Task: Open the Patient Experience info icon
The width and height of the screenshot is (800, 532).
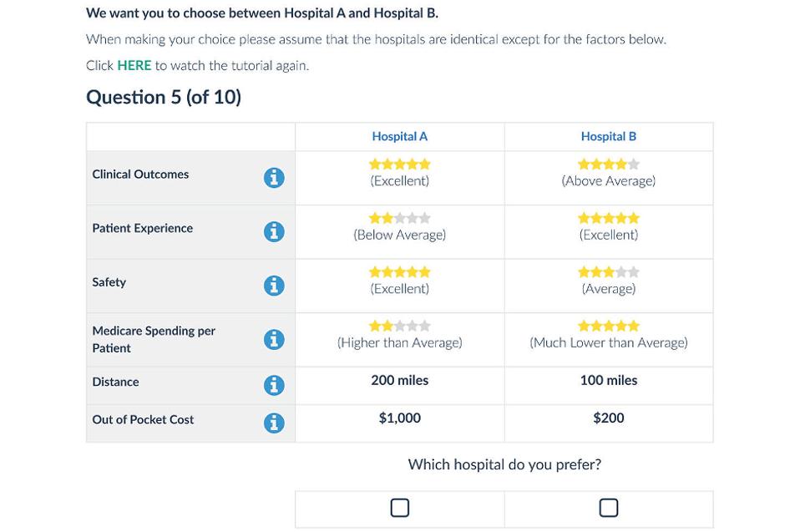Action: (274, 231)
